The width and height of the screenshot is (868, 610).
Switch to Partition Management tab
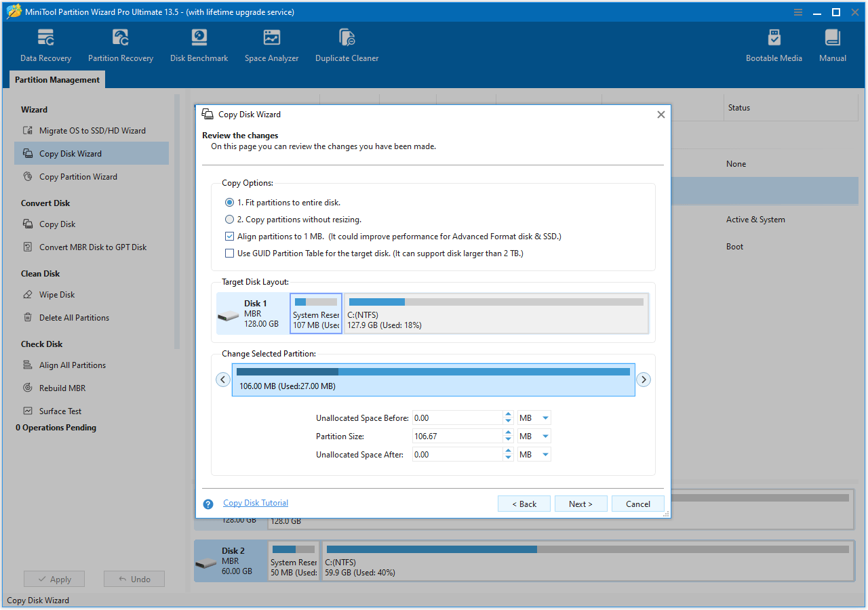(x=56, y=79)
